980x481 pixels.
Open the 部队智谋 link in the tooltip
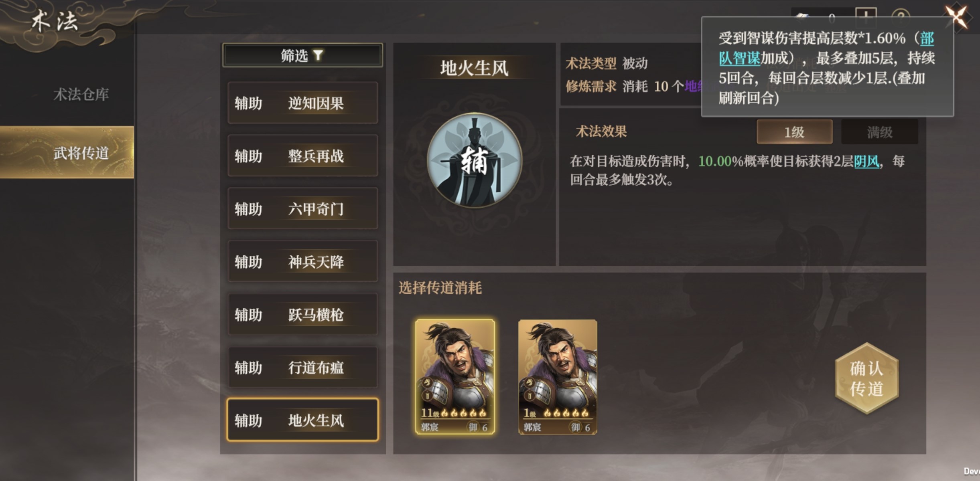click(x=826, y=48)
